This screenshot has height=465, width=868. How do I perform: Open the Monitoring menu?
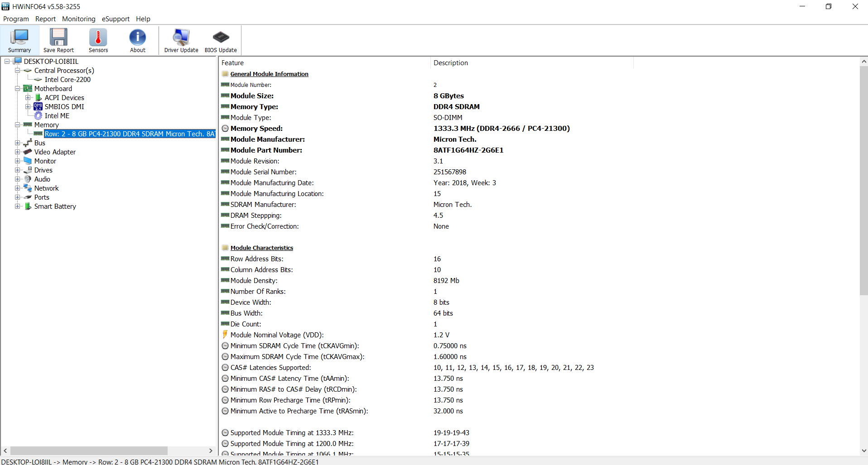(78, 19)
